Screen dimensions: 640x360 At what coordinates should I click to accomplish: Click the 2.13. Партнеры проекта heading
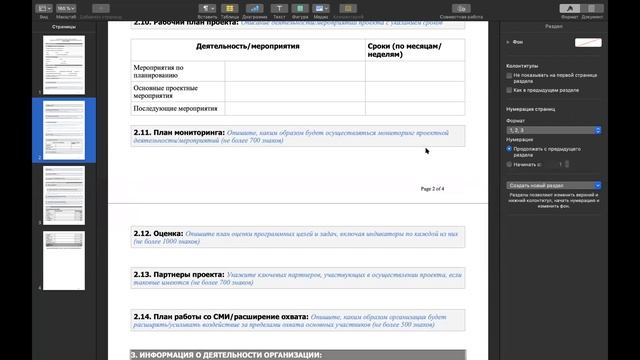[179, 275]
